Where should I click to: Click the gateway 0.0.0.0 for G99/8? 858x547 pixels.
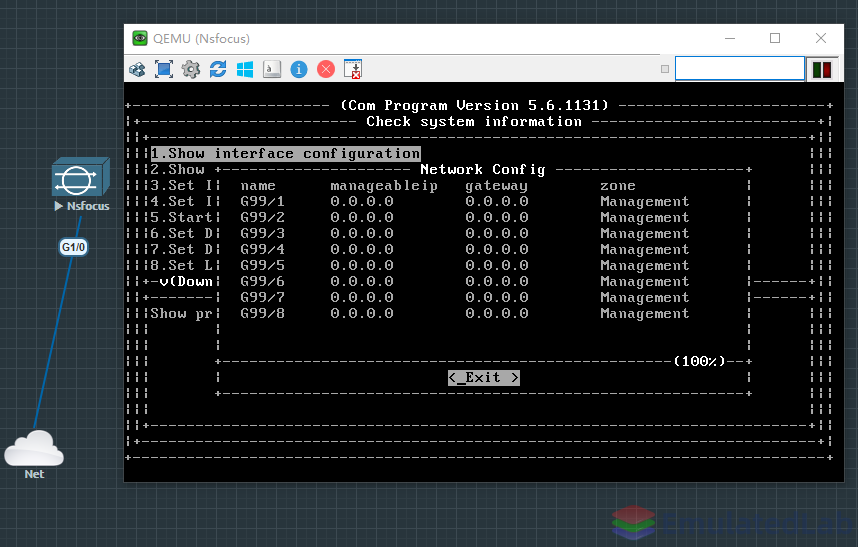tap(496, 313)
